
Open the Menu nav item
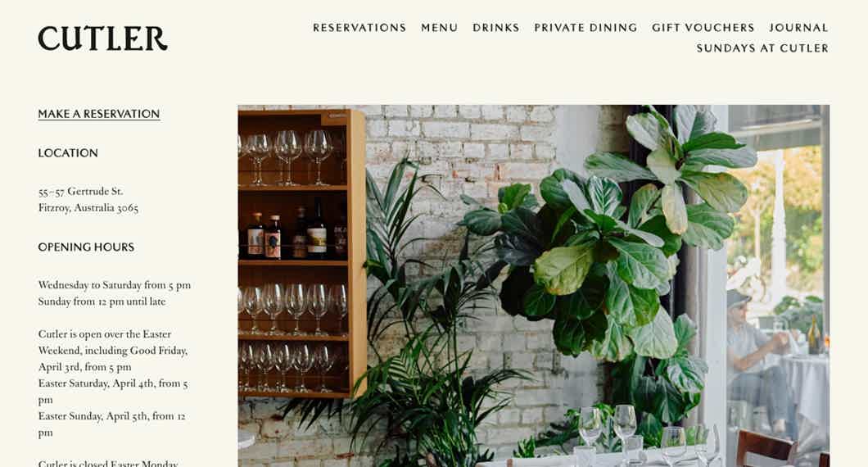[440, 28]
